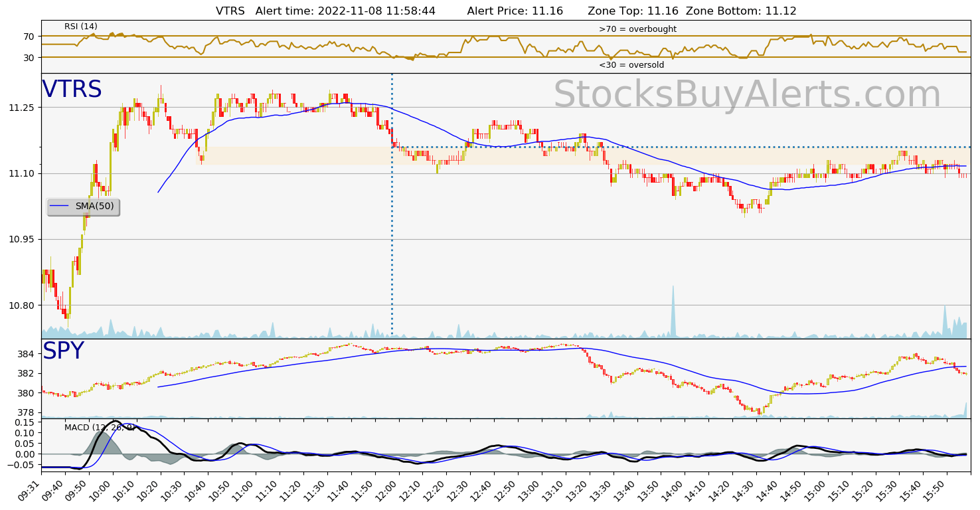Click the 11:00 time axis label
Viewport: 980px width, 510px height.
[x=243, y=490]
